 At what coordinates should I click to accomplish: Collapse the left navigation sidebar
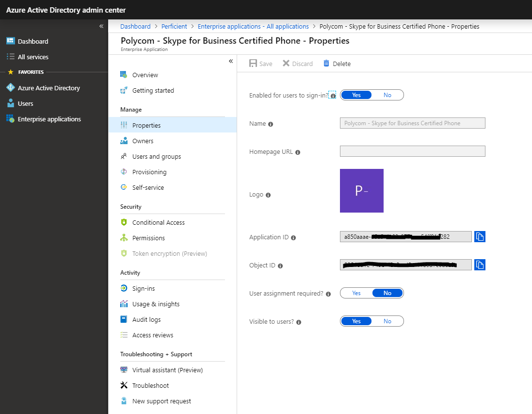tap(101, 26)
